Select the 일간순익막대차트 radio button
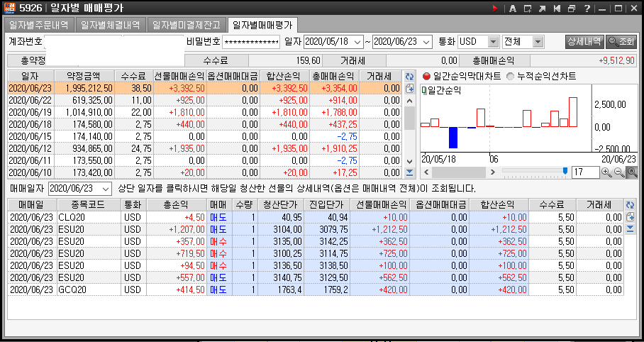This screenshot has width=644, height=342. (x=426, y=76)
